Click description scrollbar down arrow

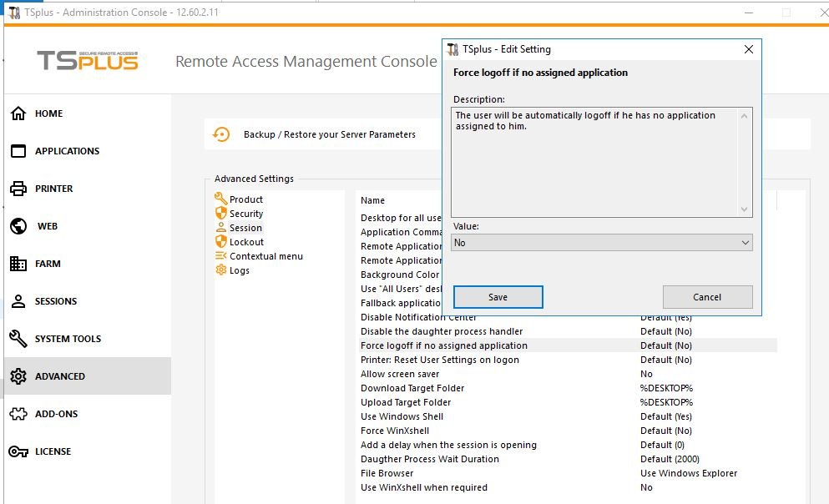click(x=745, y=209)
